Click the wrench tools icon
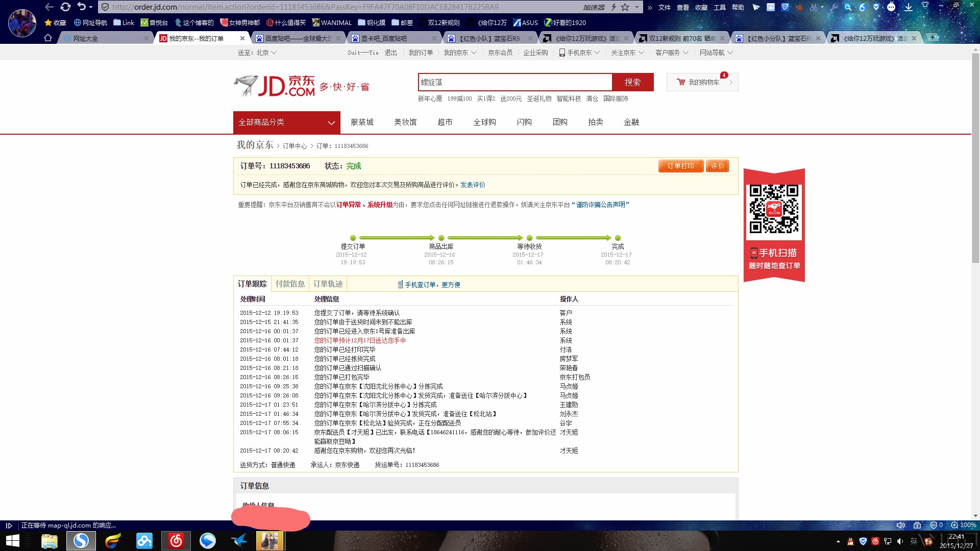 tap(834, 7)
